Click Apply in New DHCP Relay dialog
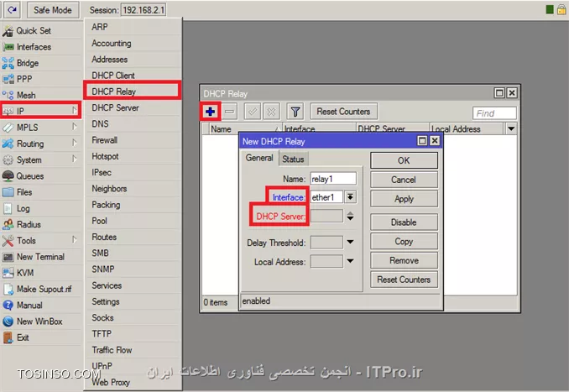This screenshot has height=392, width=569. pyautogui.click(x=404, y=199)
